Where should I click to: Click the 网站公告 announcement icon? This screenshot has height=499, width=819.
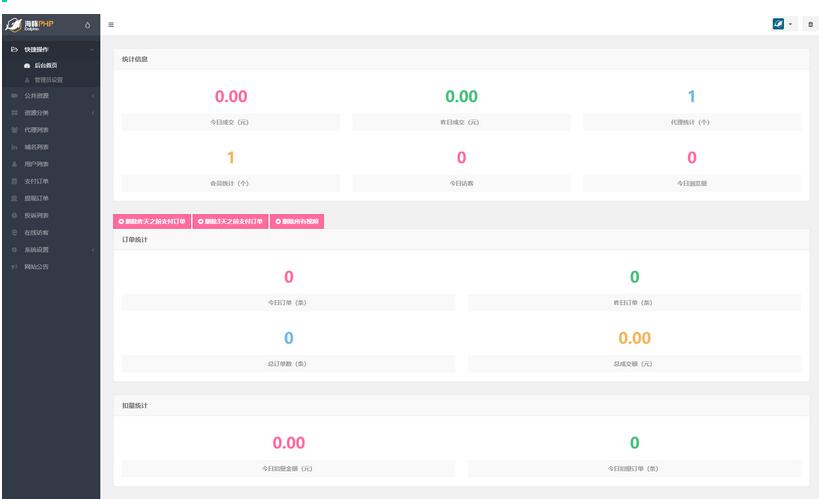click(x=14, y=267)
